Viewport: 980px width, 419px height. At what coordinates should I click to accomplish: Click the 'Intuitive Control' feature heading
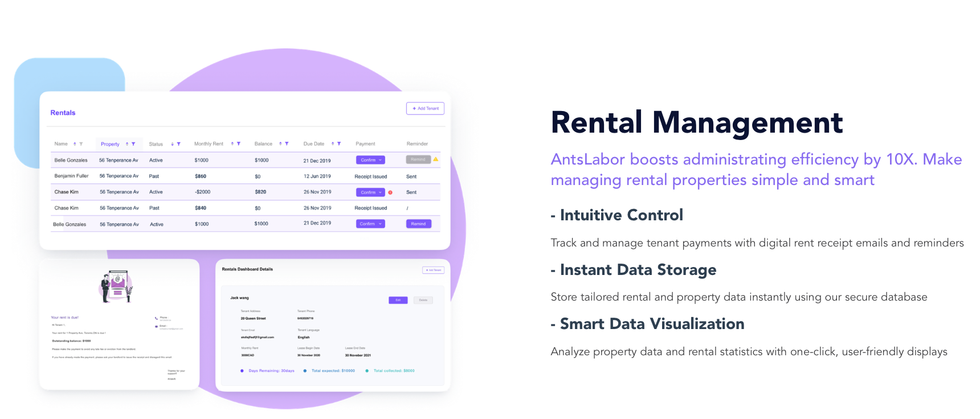coord(622,215)
